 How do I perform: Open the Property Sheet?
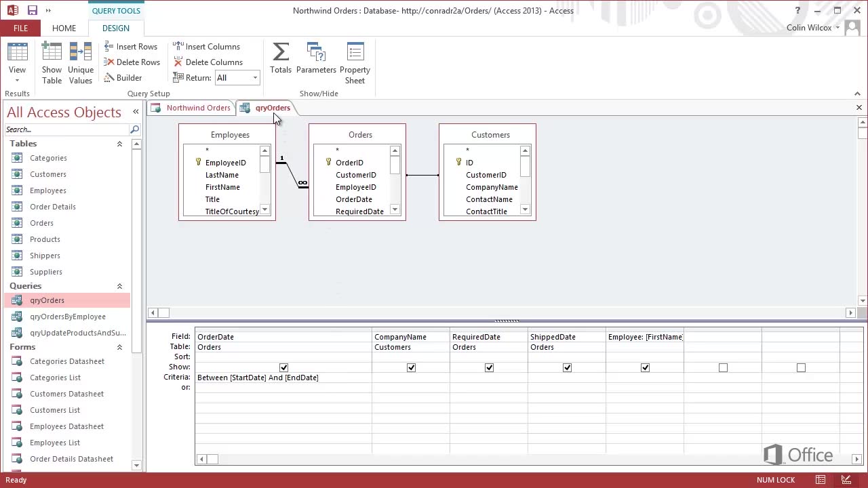[355, 63]
